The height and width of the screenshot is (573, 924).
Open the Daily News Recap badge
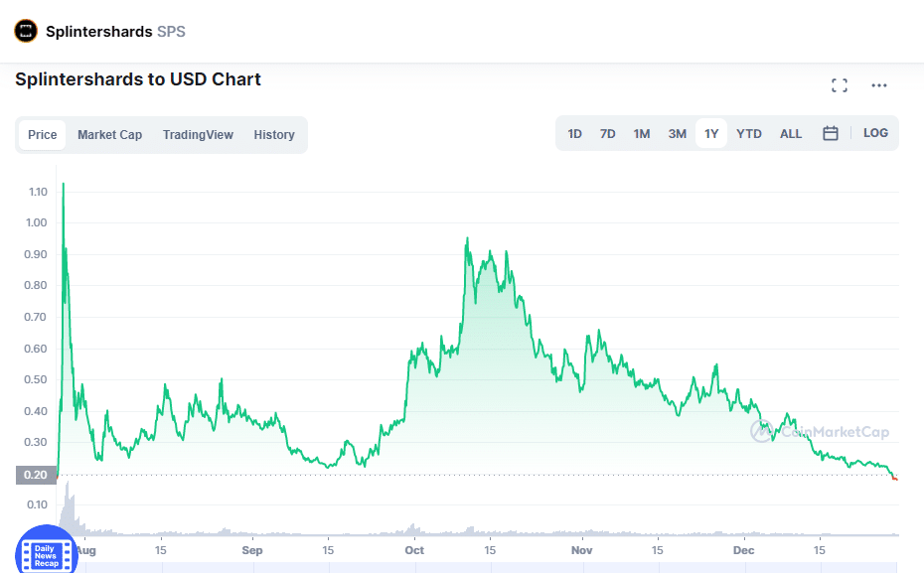tap(47, 553)
